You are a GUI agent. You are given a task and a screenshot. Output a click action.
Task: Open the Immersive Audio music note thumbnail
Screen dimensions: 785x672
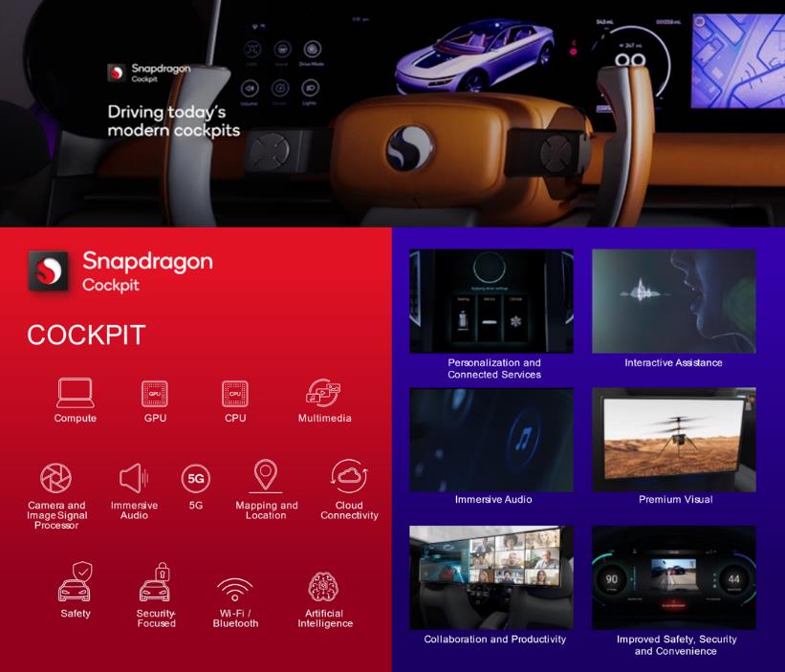click(491, 440)
